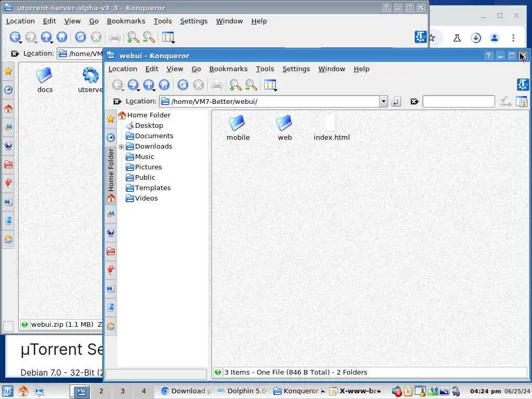Open Window menu in utorrent-server Konqueror window
This screenshot has width=532, height=399.
(229, 21)
